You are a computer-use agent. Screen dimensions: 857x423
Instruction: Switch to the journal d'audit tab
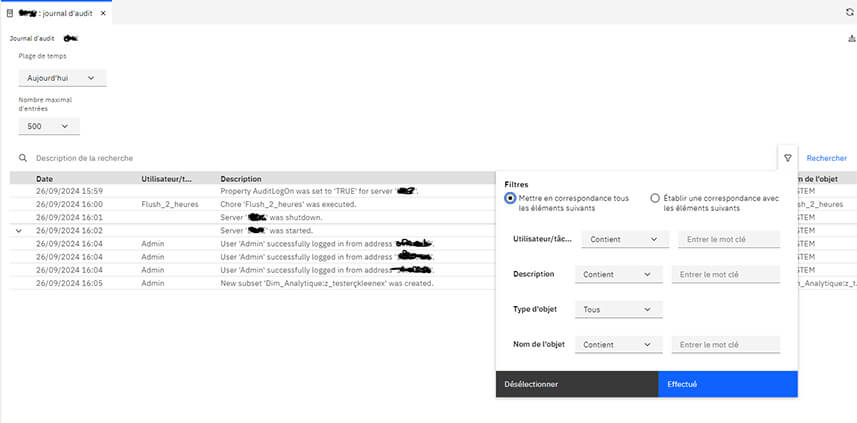point(62,11)
